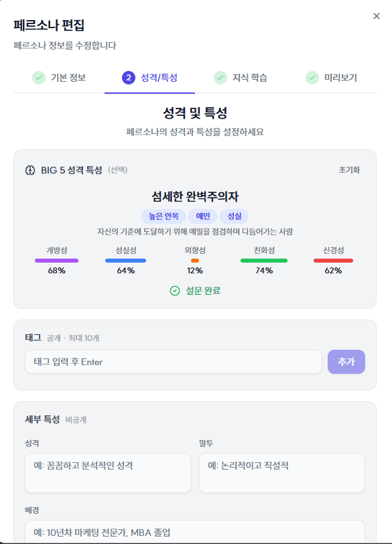Click the green checkmark on 기본 정보 tab

pyautogui.click(x=37, y=78)
